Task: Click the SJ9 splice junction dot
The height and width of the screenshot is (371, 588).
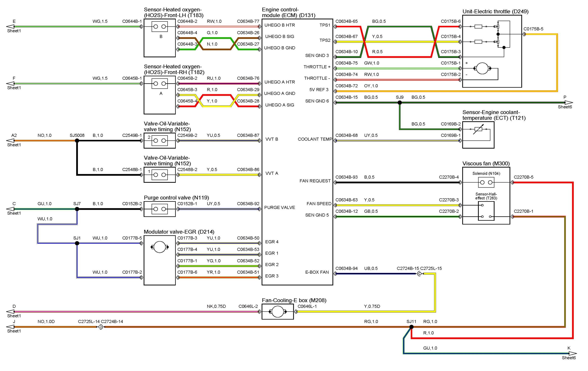Action: (400, 103)
